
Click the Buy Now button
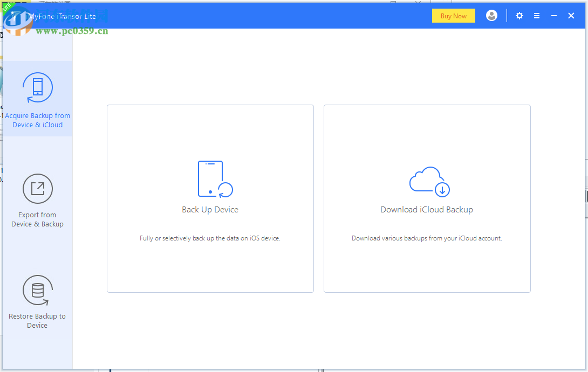(453, 16)
